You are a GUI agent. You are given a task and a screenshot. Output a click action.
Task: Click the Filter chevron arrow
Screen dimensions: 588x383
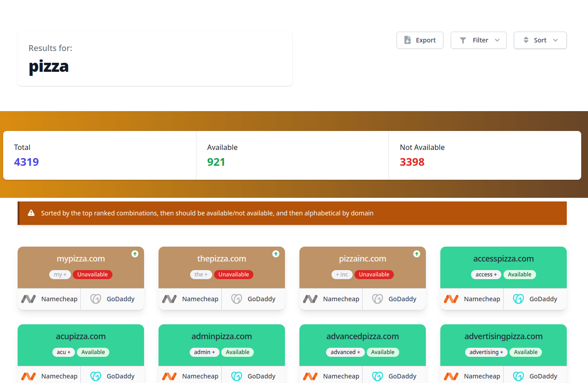497,40
